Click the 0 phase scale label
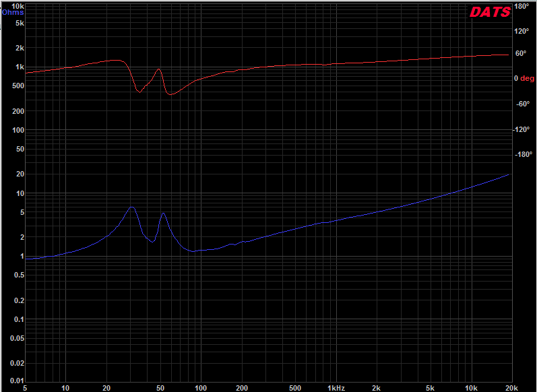 pyautogui.click(x=516, y=78)
